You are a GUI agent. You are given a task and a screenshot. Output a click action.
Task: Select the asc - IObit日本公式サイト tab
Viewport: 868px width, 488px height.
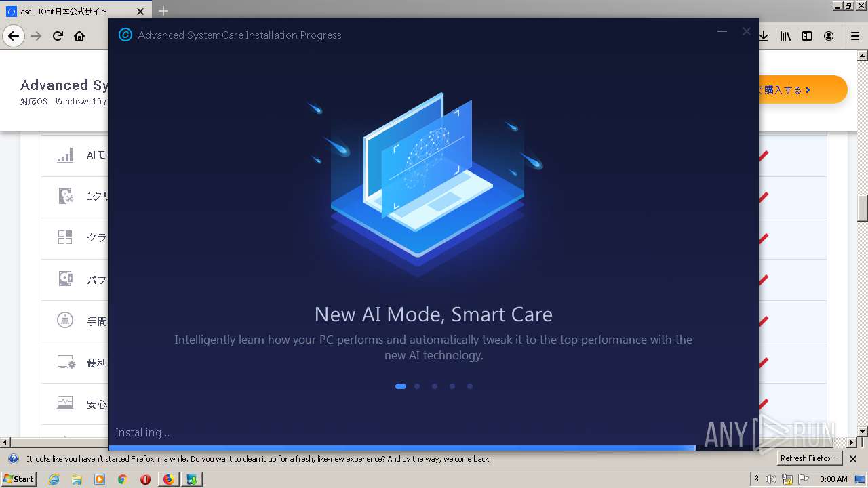[77, 12]
